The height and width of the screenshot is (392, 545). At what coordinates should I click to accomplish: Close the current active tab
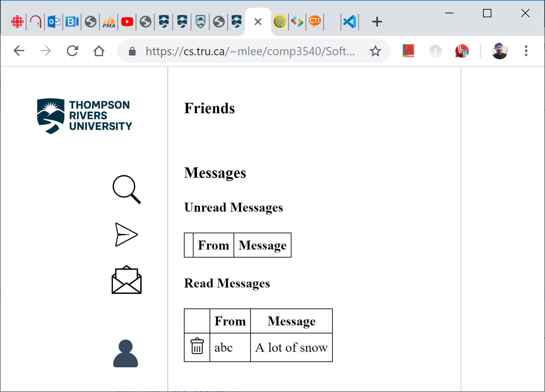pyautogui.click(x=258, y=22)
